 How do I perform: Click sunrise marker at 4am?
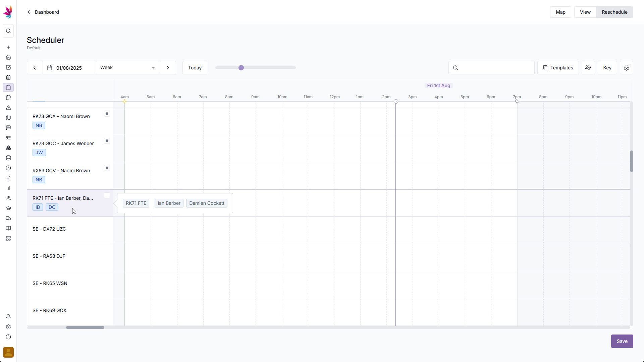point(124,101)
